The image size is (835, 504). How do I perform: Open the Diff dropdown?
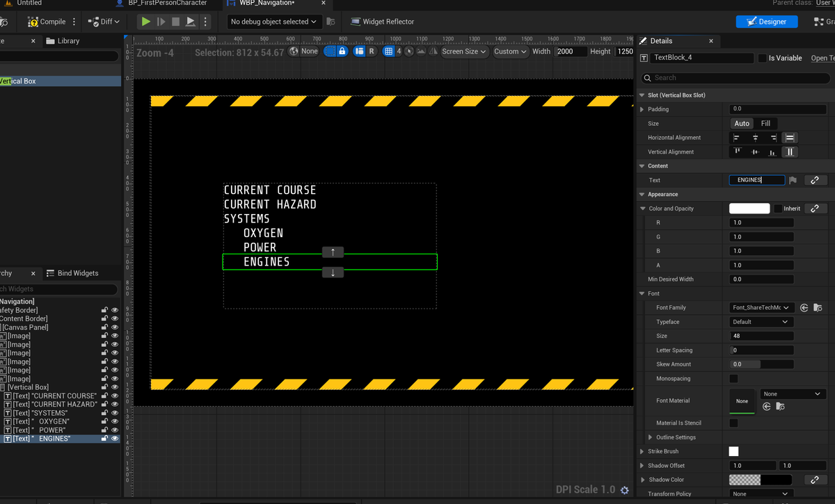click(x=104, y=22)
